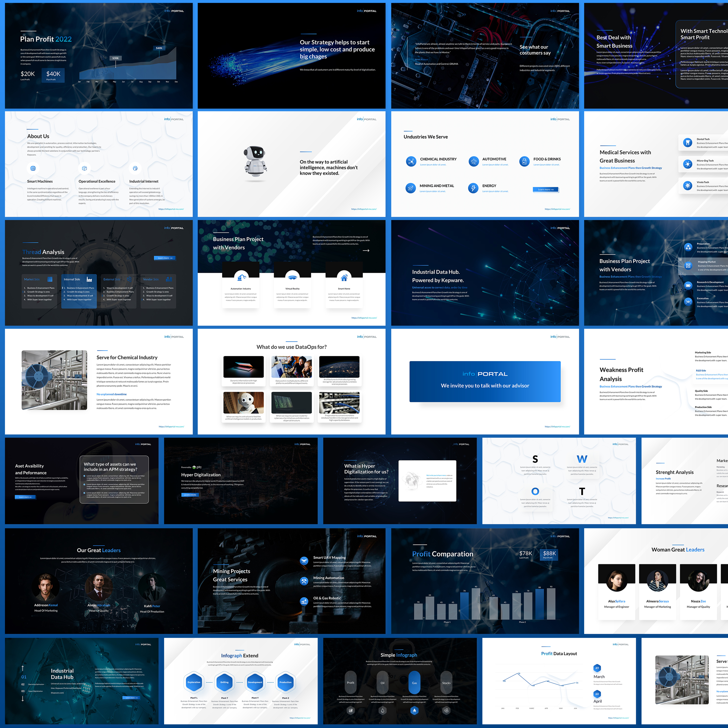Click Learn more on Aset Availability slide
728x728 pixels.
tap(25, 497)
